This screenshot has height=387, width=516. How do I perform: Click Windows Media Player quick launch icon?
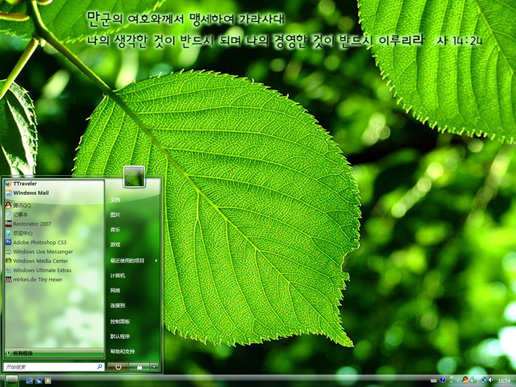point(48,380)
